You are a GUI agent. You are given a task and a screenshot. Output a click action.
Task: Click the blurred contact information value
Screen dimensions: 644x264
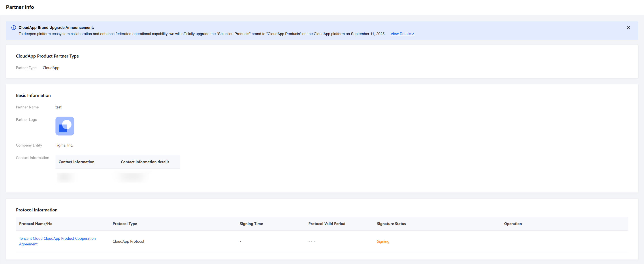click(x=66, y=177)
